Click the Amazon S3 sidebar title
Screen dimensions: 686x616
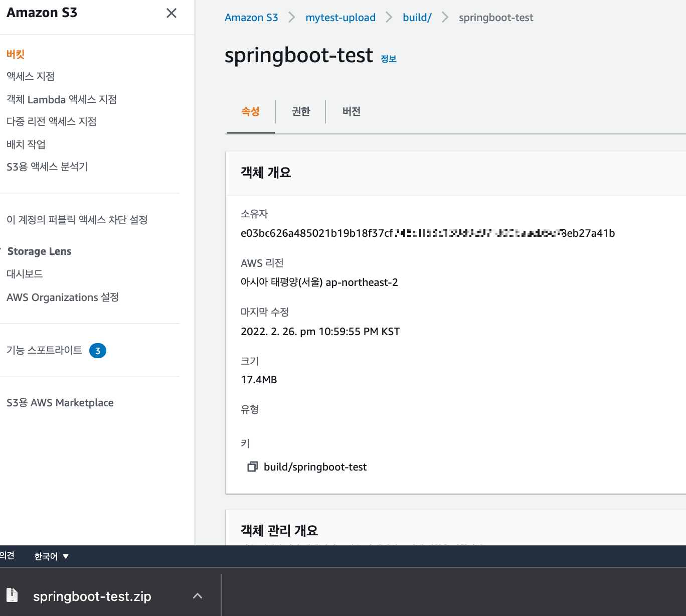pos(42,13)
